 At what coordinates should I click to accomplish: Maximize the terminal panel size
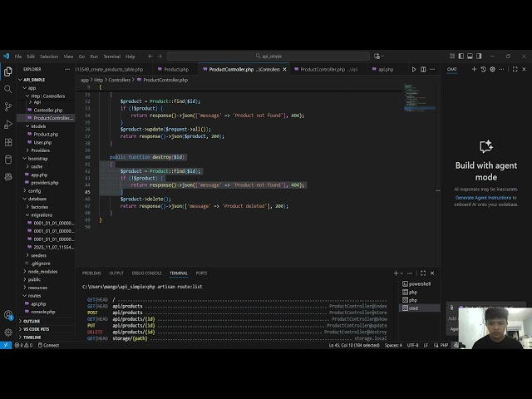tap(423, 273)
